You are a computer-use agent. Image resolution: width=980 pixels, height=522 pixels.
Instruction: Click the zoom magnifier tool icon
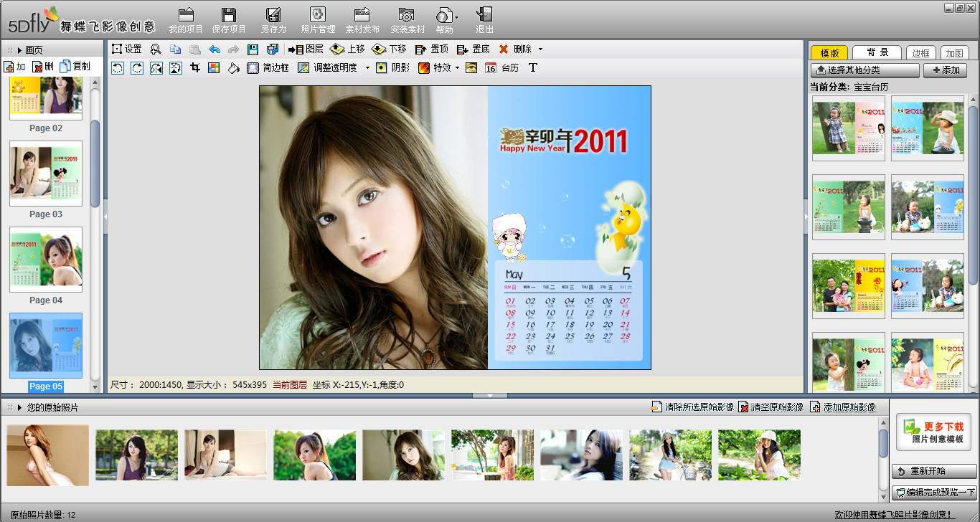coord(156,49)
